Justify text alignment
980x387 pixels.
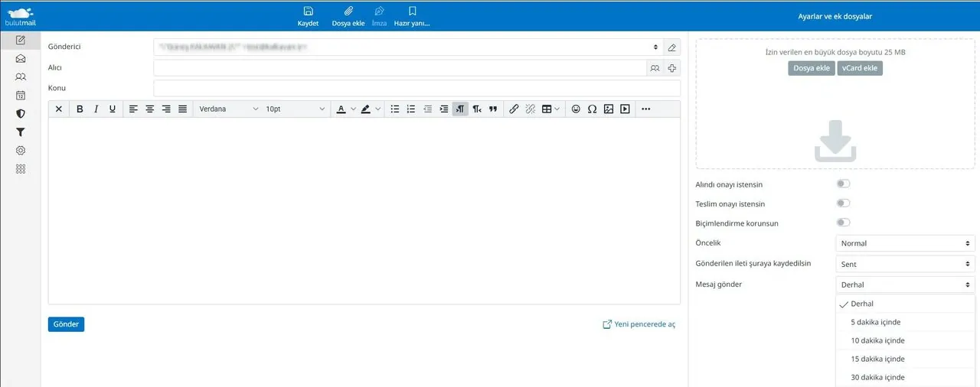[x=182, y=109]
